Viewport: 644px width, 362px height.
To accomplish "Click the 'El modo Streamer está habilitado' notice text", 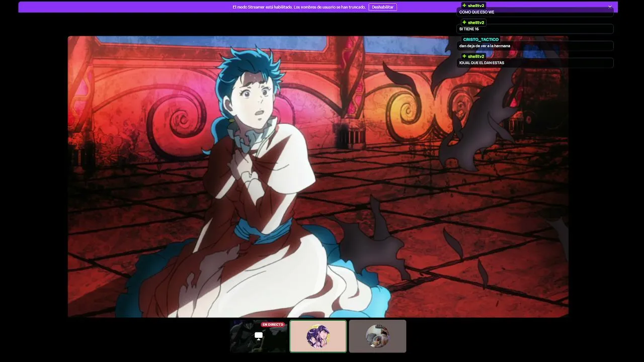I will click(299, 7).
